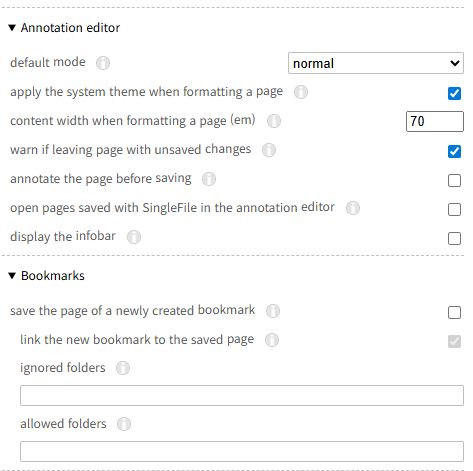Select 'content width when formatting a page (em)' label

click(x=133, y=121)
